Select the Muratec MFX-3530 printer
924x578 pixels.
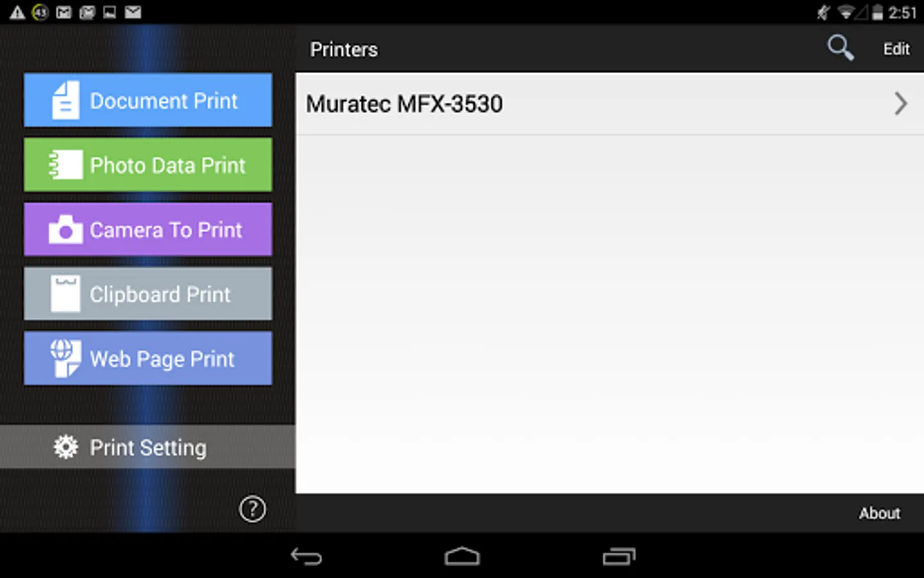(x=610, y=104)
